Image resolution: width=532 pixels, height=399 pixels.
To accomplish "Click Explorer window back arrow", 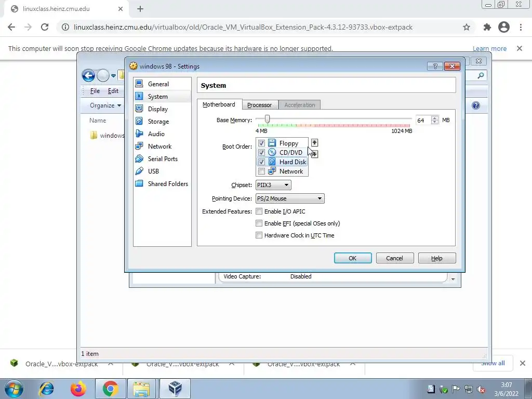I will click(88, 75).
